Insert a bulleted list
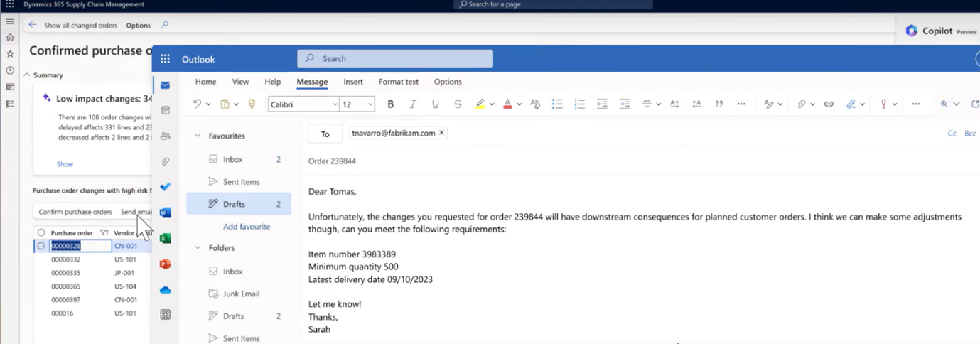Screen dimensions: 980x344 (557, 104)
